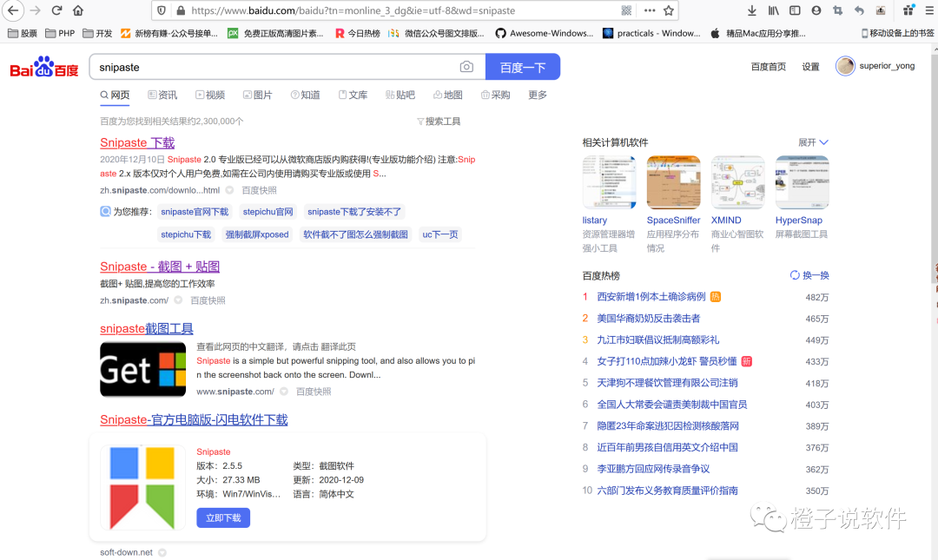Reload the page with the refresh icon
Image resolution: width=938 pixels, height=560 pixels.
(x=56, y=10)
